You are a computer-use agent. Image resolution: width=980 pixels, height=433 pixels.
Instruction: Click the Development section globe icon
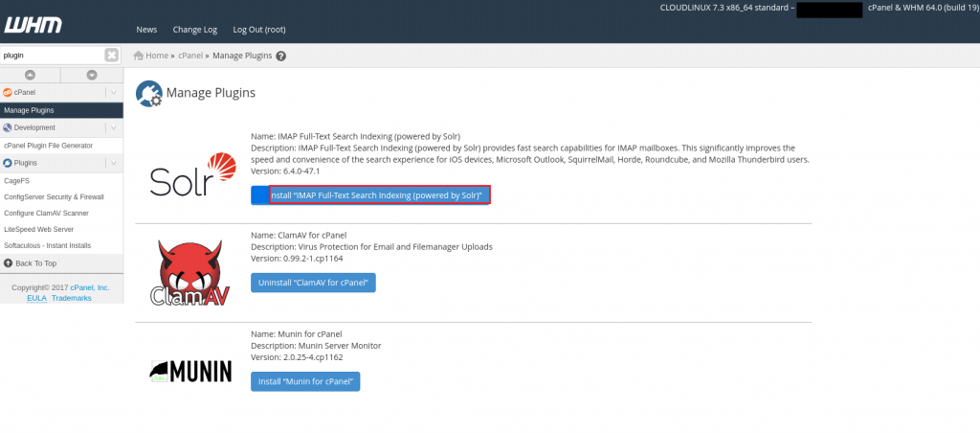coord(8,127)
